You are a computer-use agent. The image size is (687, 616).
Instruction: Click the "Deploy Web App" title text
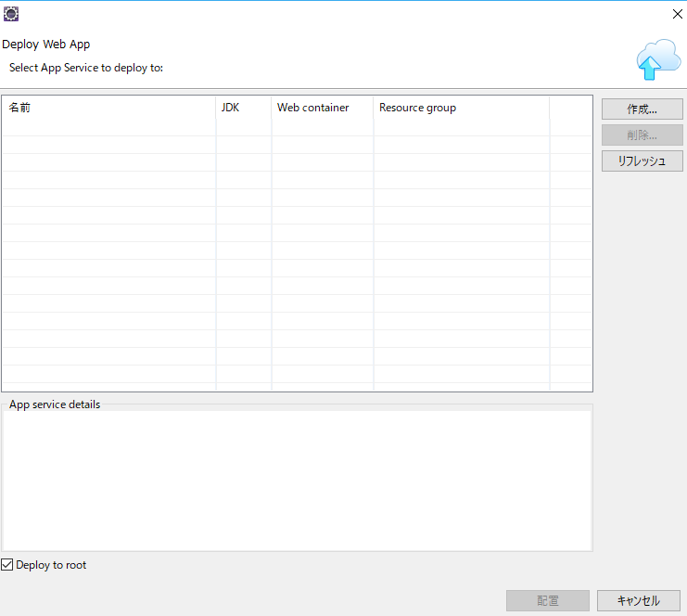(x=46, y=45)
